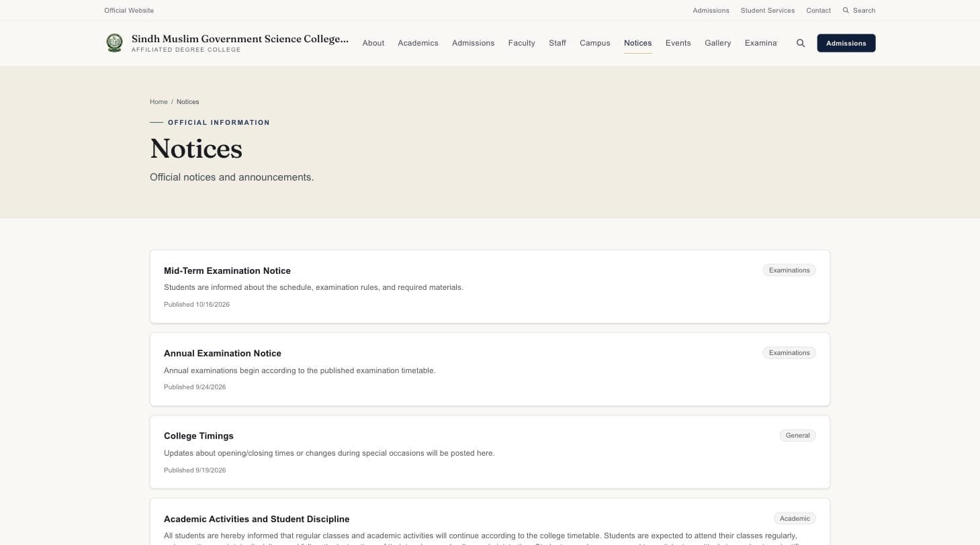Open the About menu item

(373, 43)
